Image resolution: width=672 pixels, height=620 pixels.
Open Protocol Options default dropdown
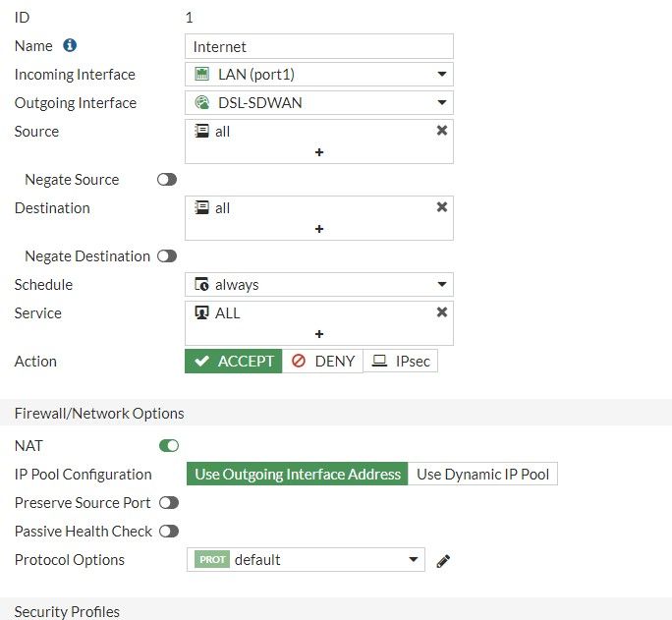tap(306, 560)
